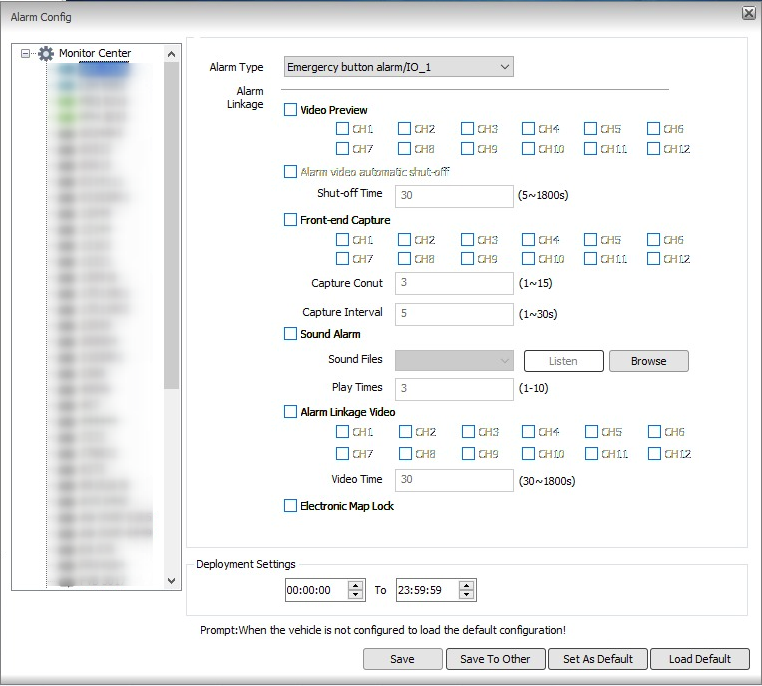Check the Electronic Map Lock option
The image size is (762, 686).
[x=291, y=506]
